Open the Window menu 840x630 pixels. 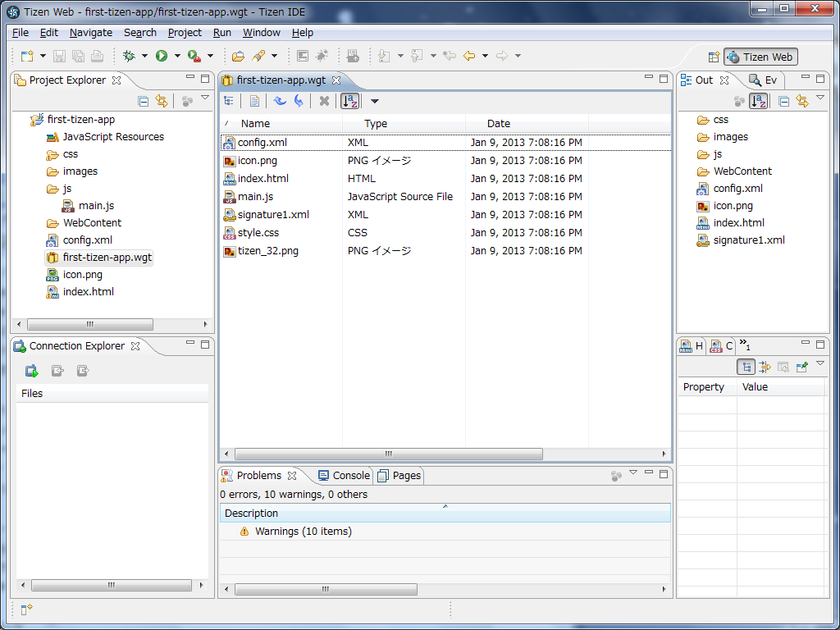coord(262,33)
